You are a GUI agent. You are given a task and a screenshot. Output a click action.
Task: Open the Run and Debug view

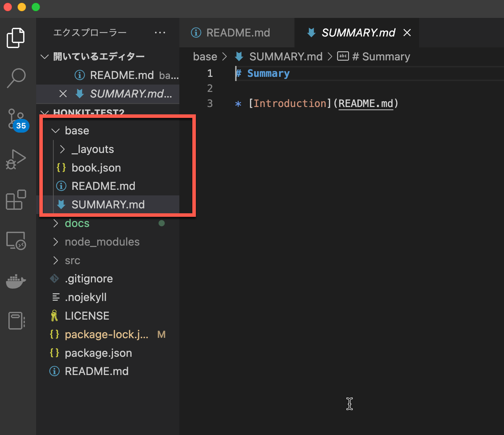[x=16, y=159]
